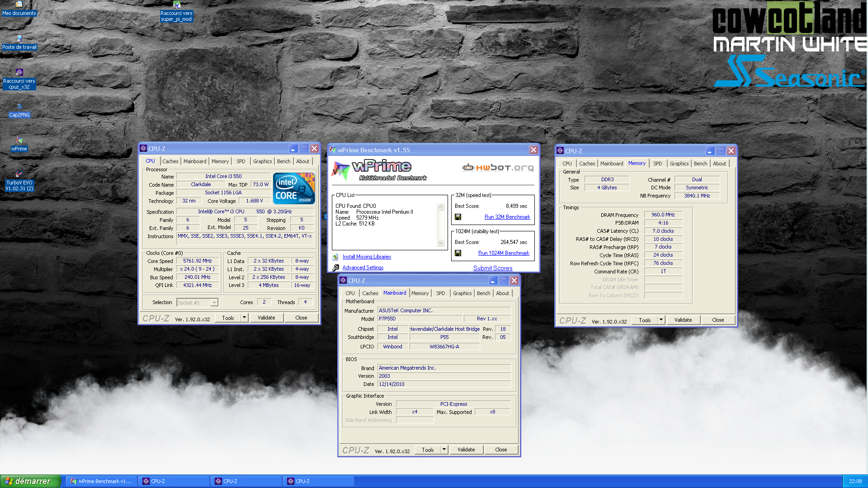Screen dimensions: 868x488
Task: Click the save icon under 32M Best Score
Action: tap(458, 217)
